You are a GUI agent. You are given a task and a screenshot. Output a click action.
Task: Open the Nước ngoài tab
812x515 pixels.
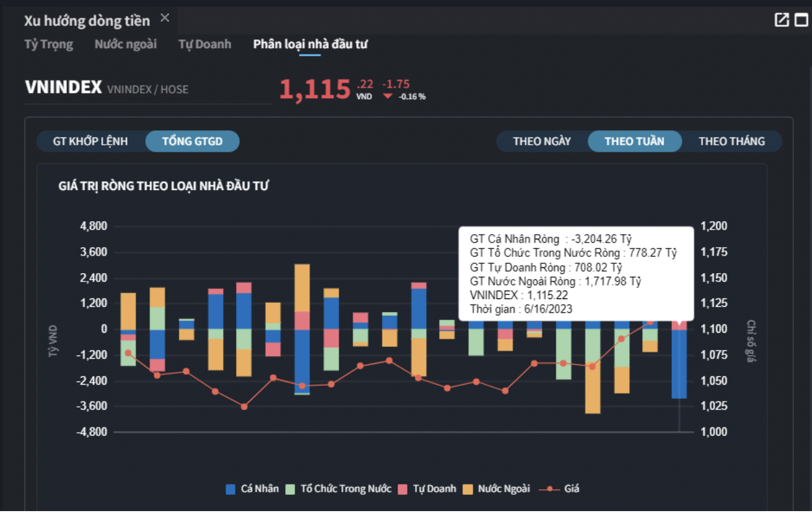pos(125,44)
